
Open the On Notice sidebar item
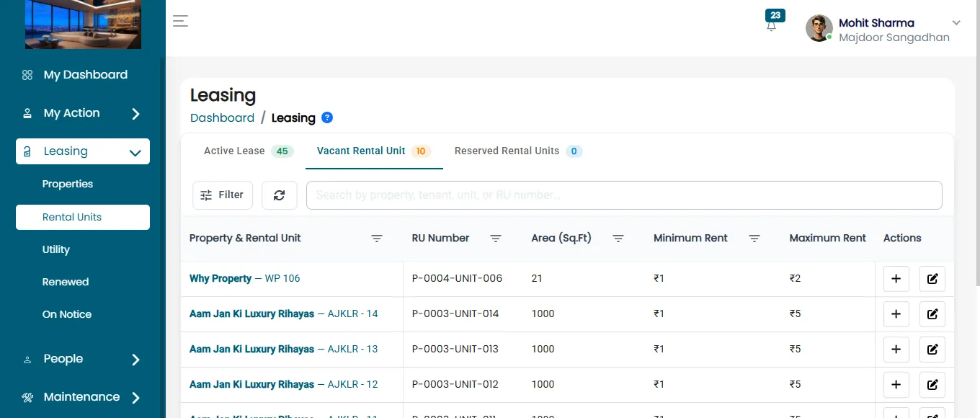pyautogui.click(x=67, y=314)
